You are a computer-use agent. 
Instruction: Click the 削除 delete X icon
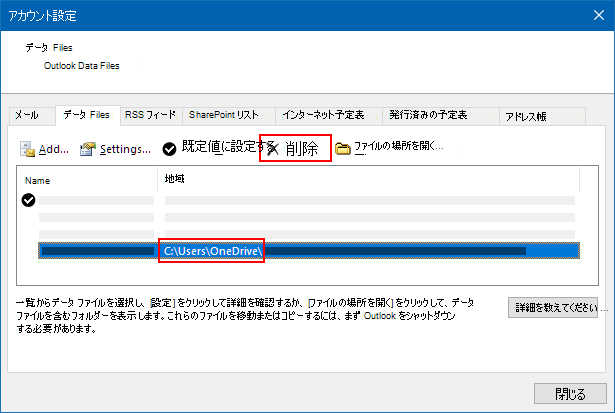(x=273, y=149)
